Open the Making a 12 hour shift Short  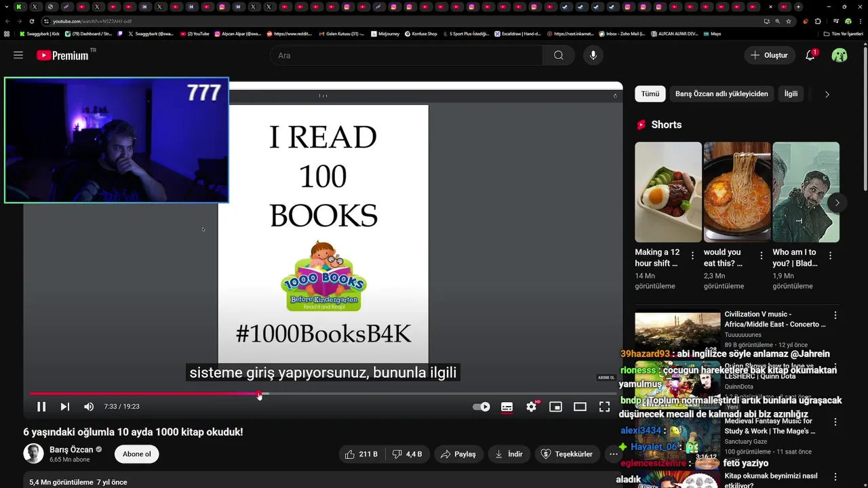668,192
